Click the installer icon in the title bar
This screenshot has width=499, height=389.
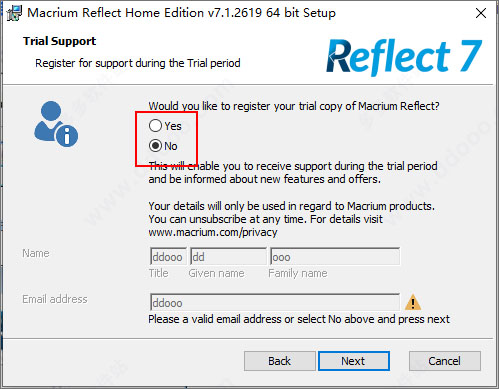[x=14, y=13]
